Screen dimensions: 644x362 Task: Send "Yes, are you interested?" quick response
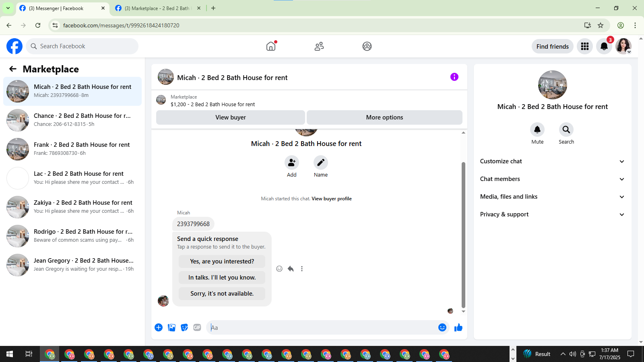coord(222,261)
